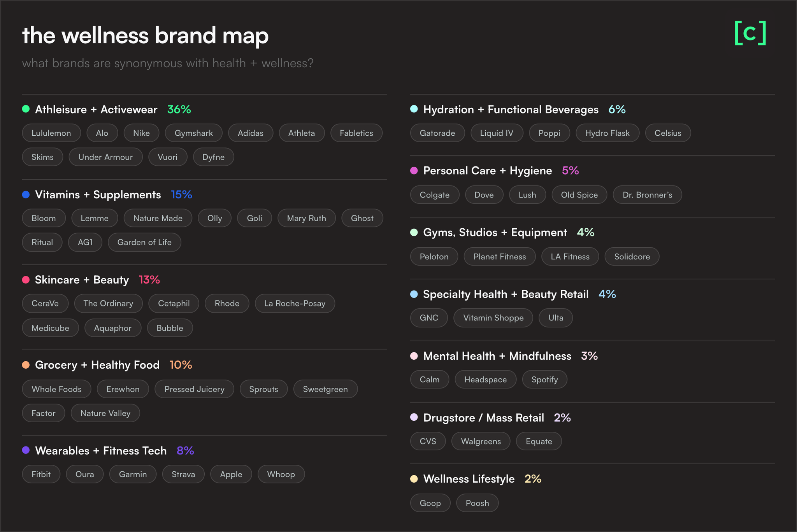Screen dimensions: 797x532
Task: Choose the Gymshark tag
Action: [193, 133]
